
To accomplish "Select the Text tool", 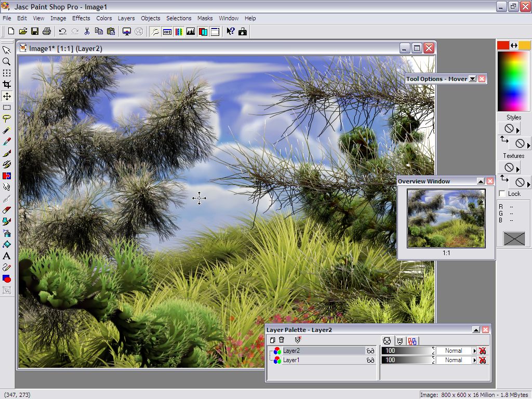I will (7, 256).
